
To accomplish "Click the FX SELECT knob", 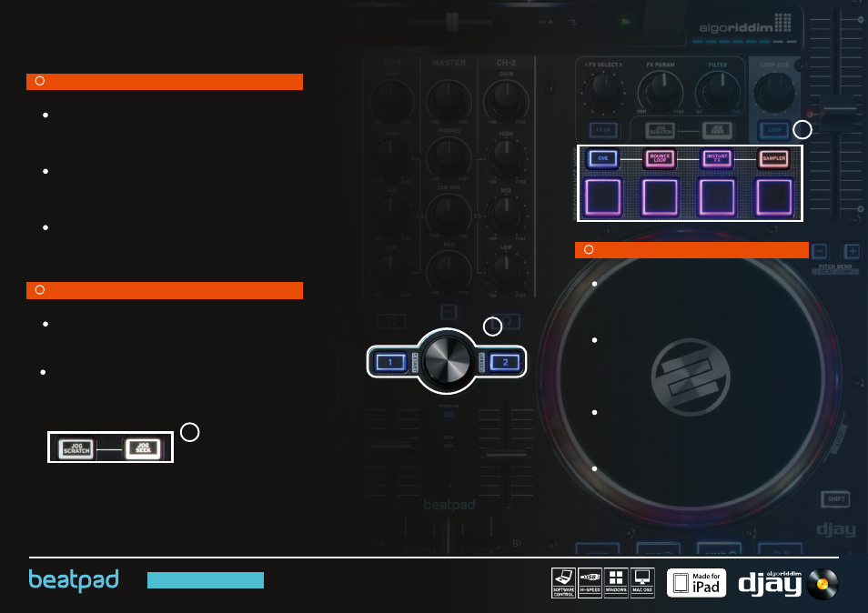I will (603, 91).
